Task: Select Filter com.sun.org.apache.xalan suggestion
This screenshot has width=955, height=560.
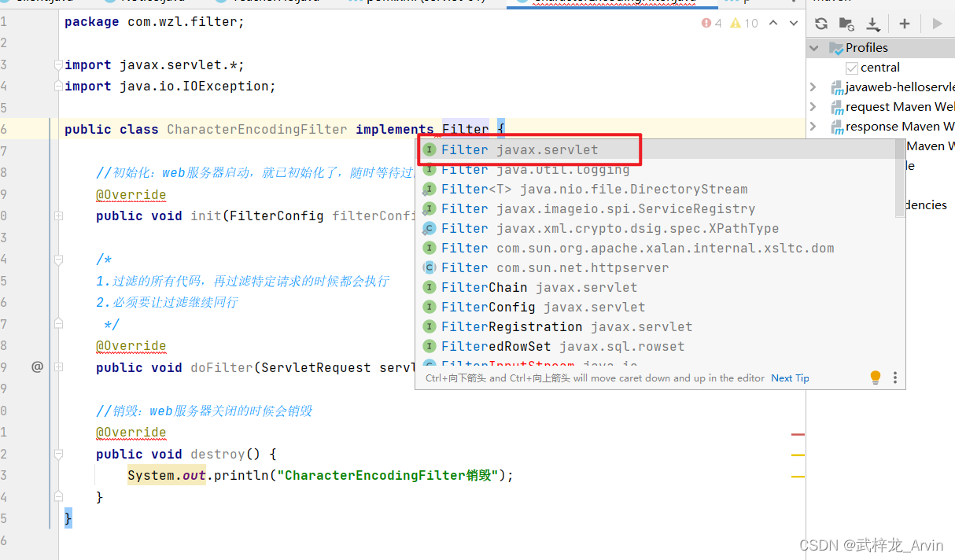Action: coord(654,248)
